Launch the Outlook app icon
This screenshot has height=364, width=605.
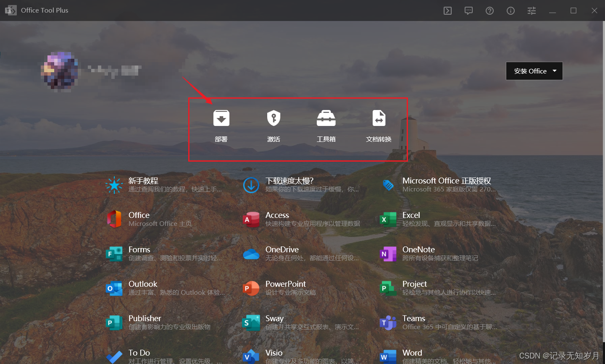pos(114,288)
